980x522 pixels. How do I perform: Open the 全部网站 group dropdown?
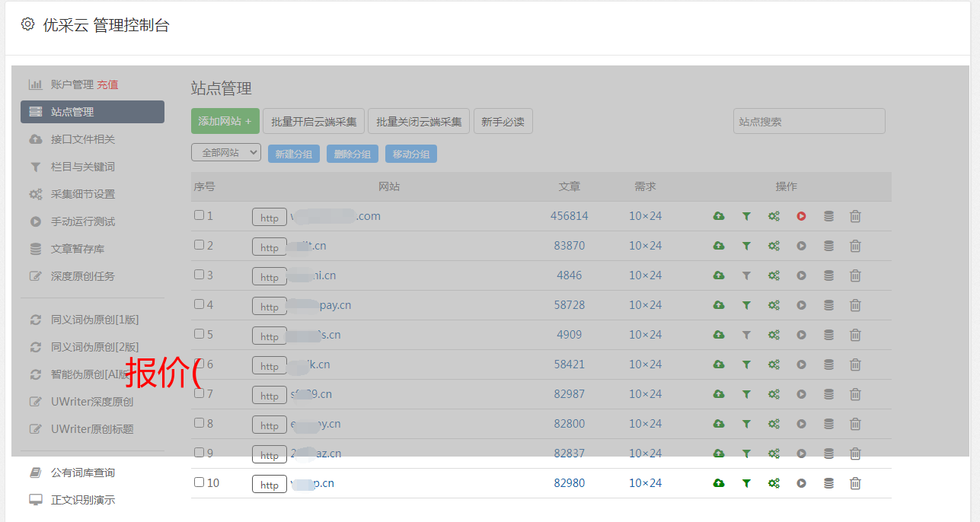click(x=225, y=153)
